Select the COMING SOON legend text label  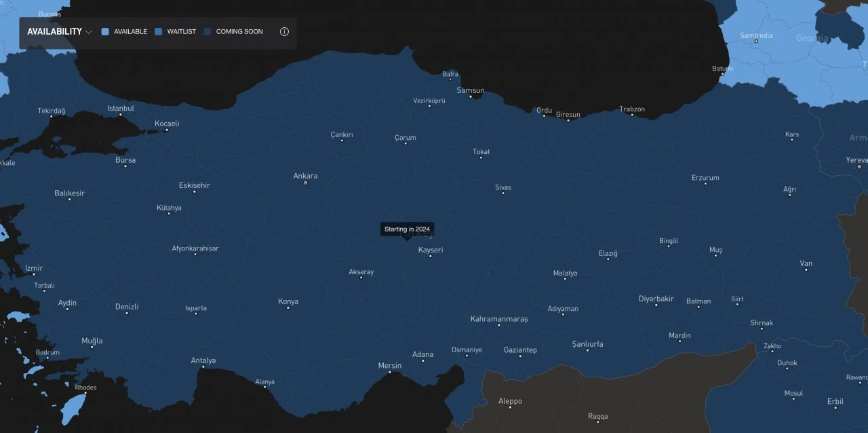[x=239, y=32]
